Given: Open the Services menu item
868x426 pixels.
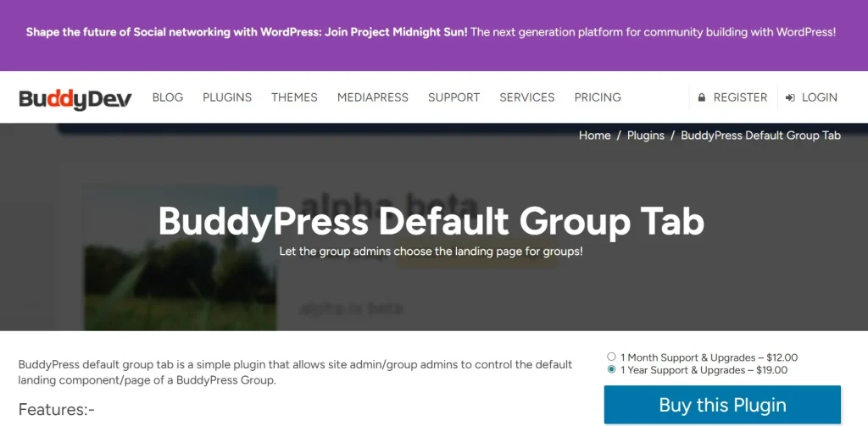Looking at the screenshot, I should pyautogui.click(x=527, y=97).
